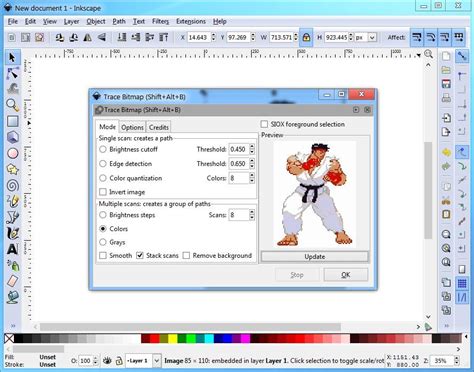Click the lower selection to bottom icon
The height and width of the screenshot is (372, 474).
pyautogui.click(x=121, y=37)
